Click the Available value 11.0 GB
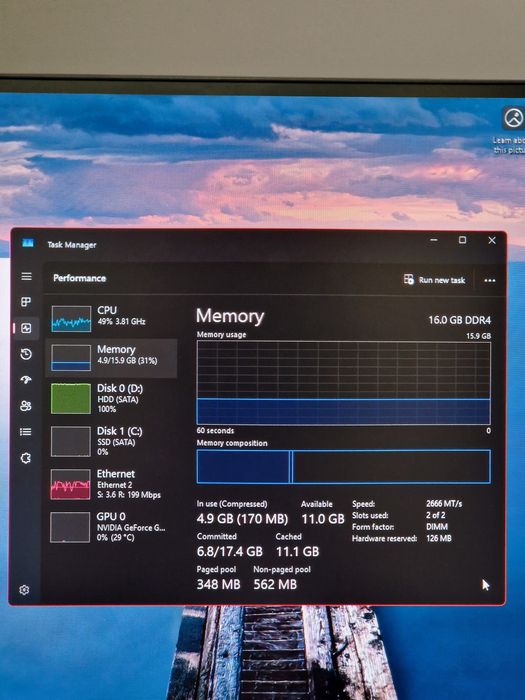 point(323,519)
